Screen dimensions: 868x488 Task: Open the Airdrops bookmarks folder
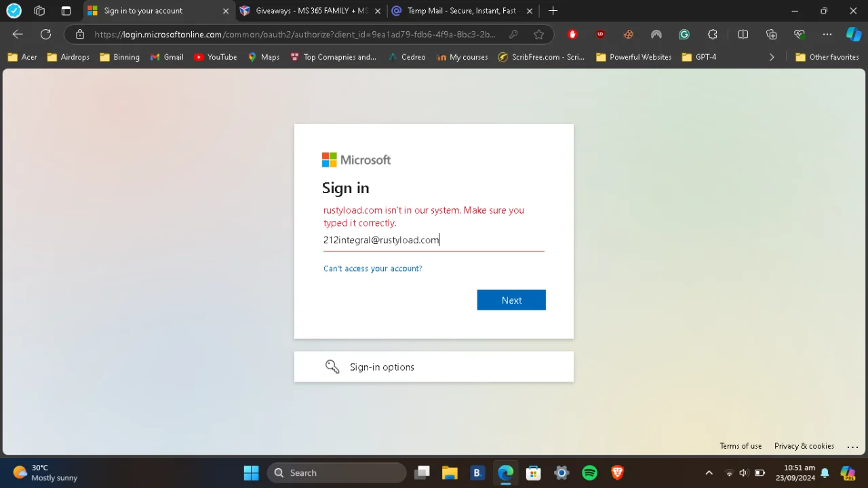point(68,57)
